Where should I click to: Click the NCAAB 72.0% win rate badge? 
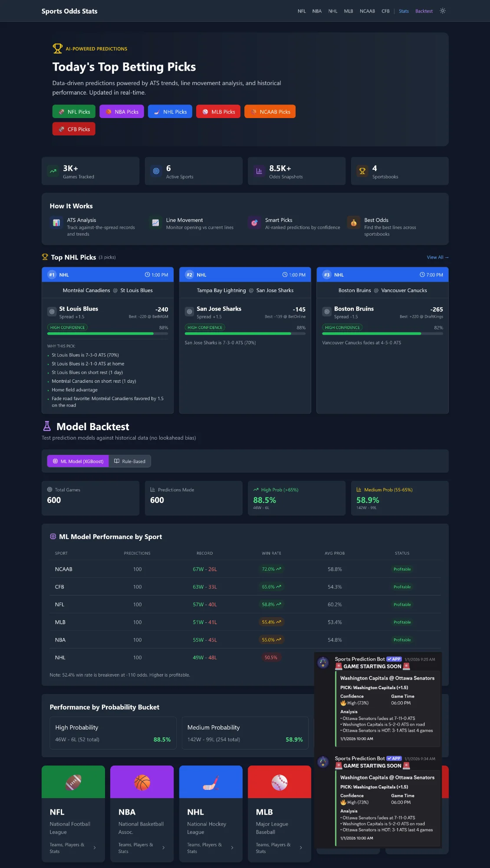(x=271, y=569)
